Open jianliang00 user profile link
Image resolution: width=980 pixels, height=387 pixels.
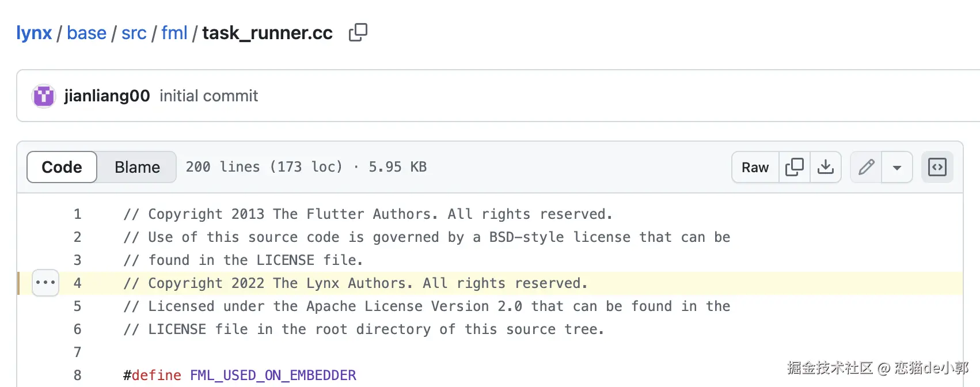[107, 96]
